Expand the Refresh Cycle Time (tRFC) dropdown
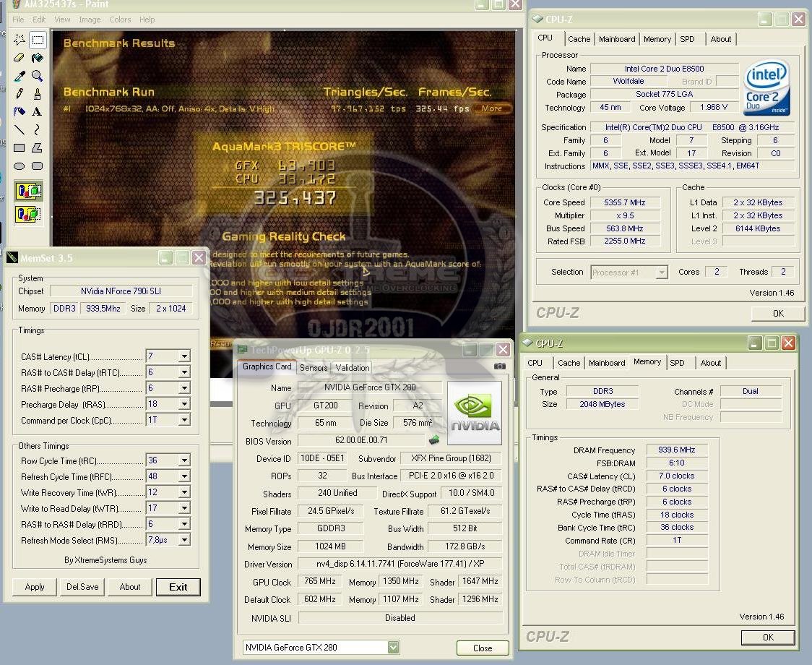 pos(184,476)
